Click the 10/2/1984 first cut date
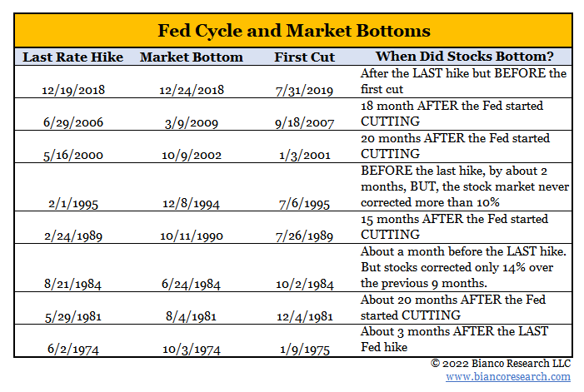This screenshot has height=392, width=584. tap(304, 284)
